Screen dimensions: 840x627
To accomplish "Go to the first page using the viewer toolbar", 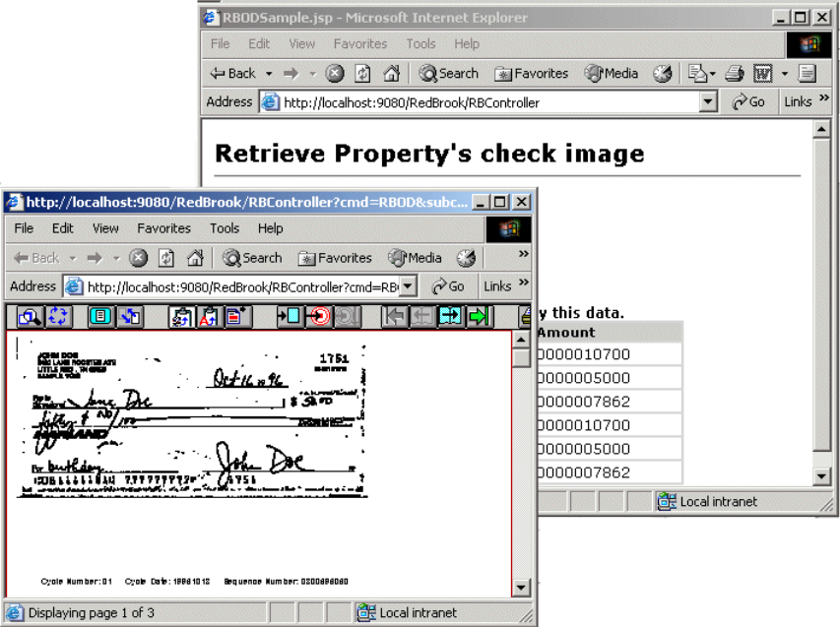I will point(396,315).
